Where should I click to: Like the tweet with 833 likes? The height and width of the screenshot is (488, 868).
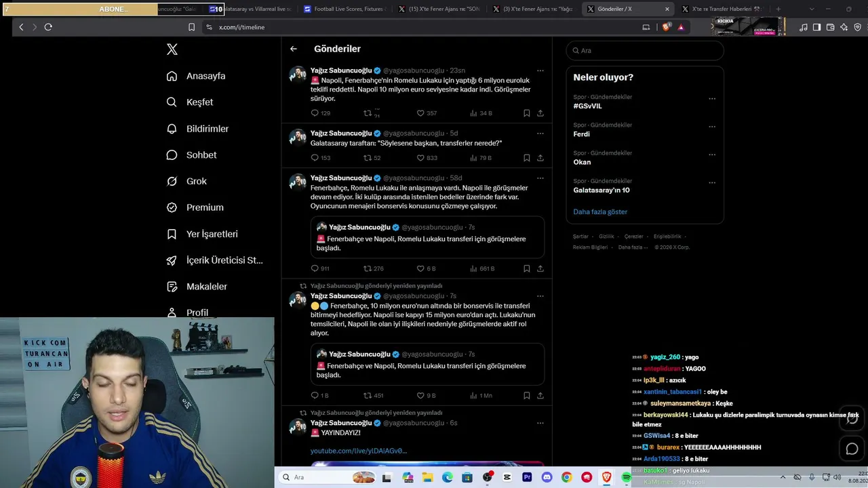[420, 158]
